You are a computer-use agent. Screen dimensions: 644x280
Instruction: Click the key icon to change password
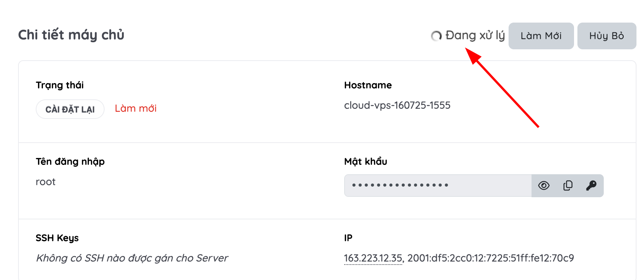(x=591, y=186)
